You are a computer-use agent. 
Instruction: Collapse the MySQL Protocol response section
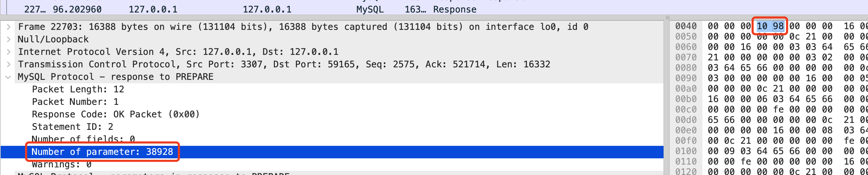[8, 77]
